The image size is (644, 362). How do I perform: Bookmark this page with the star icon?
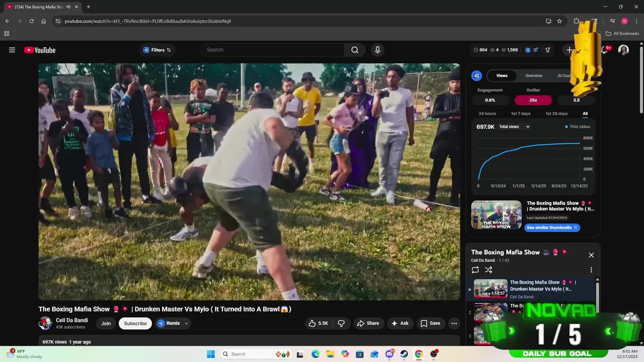559,21
